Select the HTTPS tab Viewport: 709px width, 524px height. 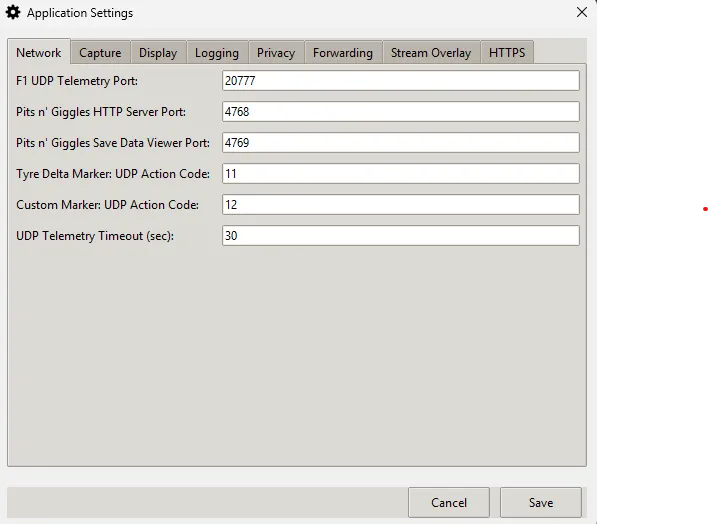click(507, 53)
